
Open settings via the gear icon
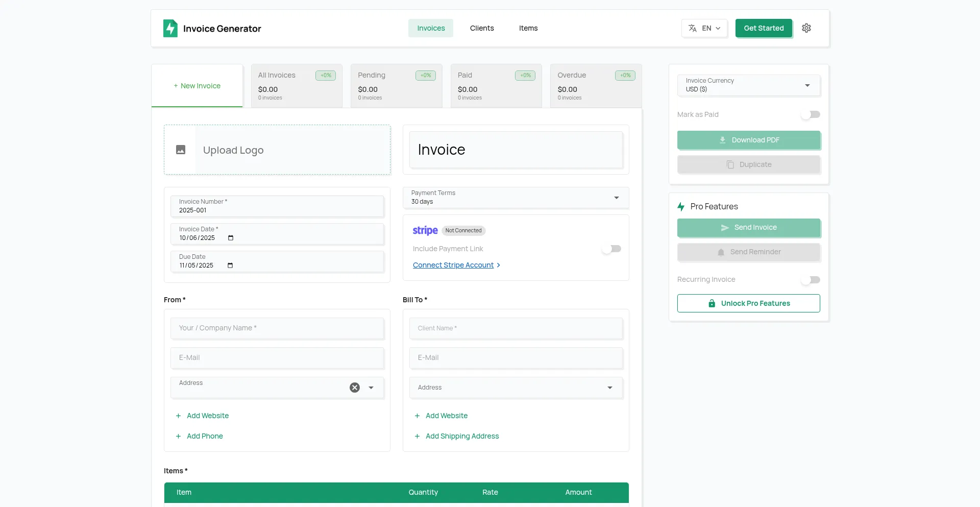click(806, 28)
